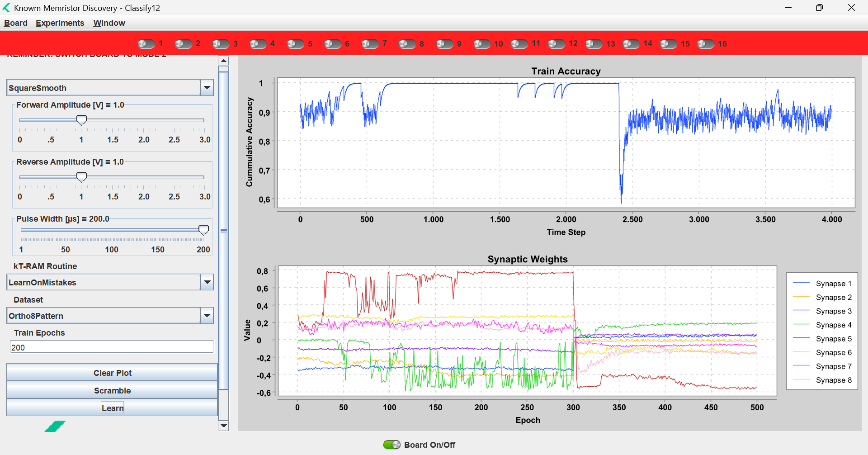Click the Cummulative Accuracy axis label
The width and height of the screenshot is (868, 455).
pyautogui.click(x=249, y=142)
